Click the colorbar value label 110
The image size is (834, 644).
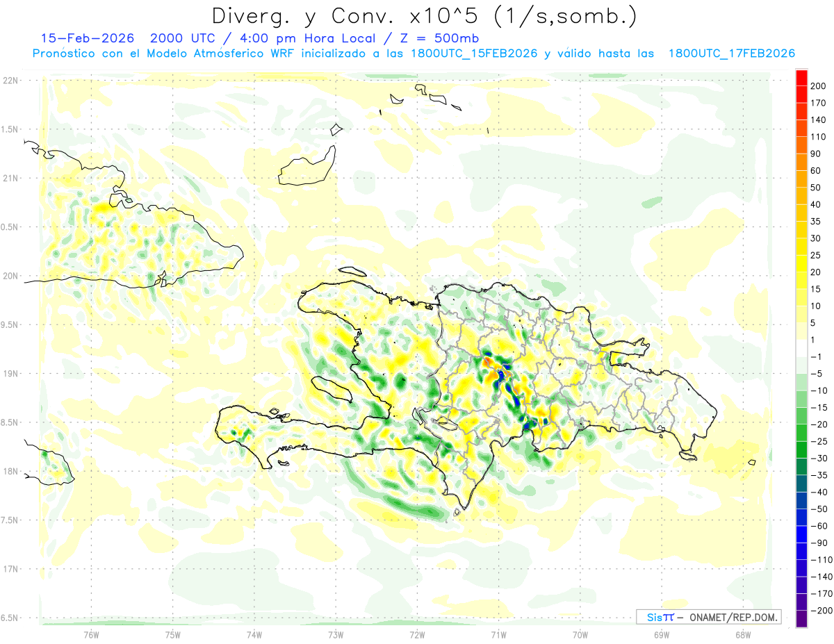pyautogui.click(x=818, y=137)
